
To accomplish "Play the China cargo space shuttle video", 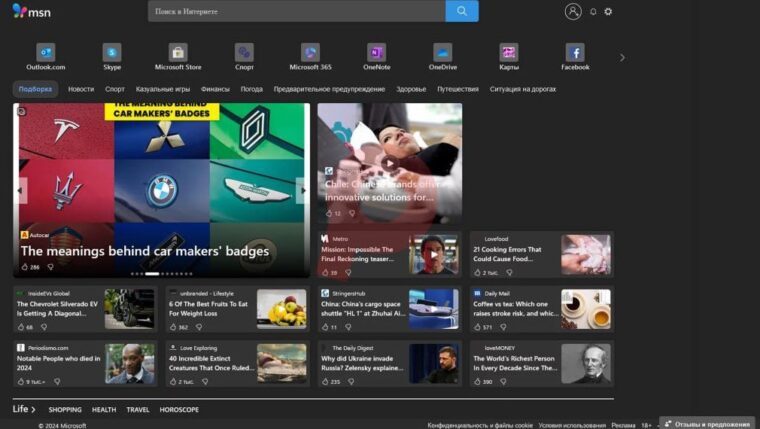I will point(434,309).
